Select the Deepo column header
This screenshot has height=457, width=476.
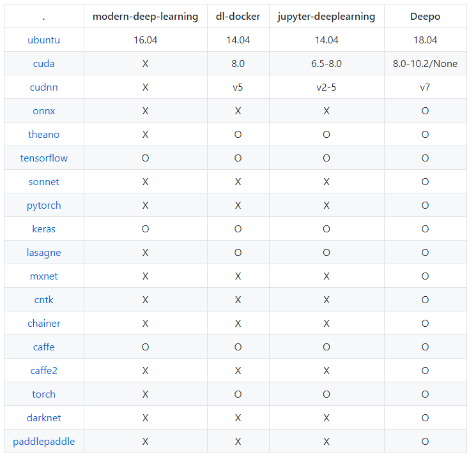tap(425, 17)
